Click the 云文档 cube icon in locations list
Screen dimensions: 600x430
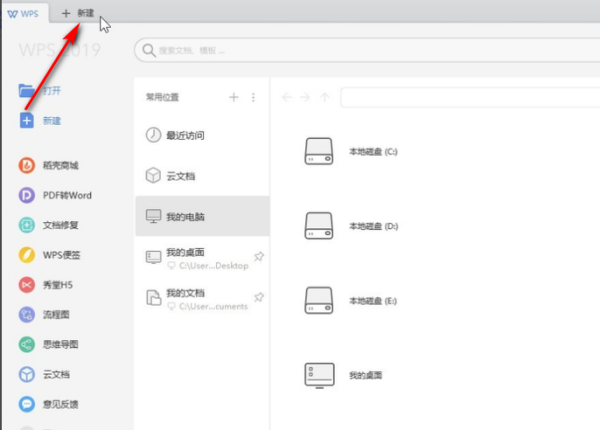(x=153, y=176)
